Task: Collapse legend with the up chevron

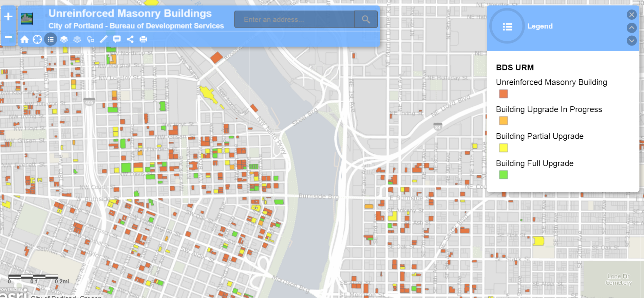Action: tap(631, 28)
